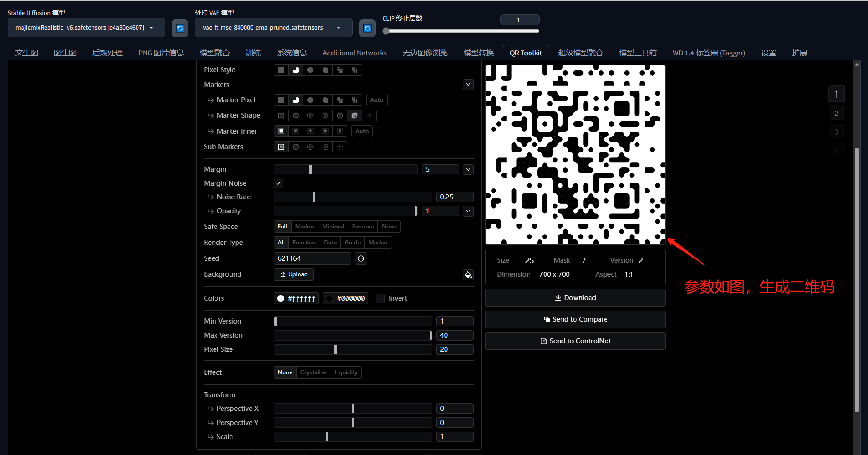The width and height of the screenshot is (868, 455).
Task: Set Render Type to Data
Action: point(330,243)
